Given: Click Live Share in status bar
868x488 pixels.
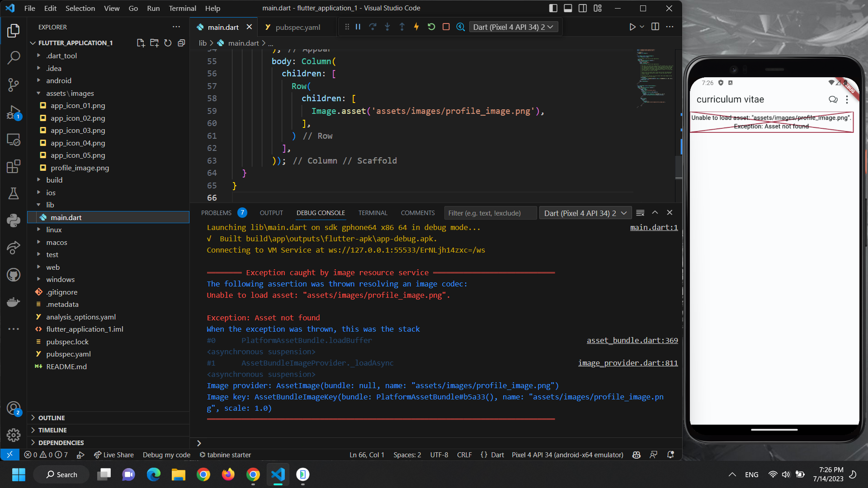Looking at the screenshot, I should pos(114,455).
